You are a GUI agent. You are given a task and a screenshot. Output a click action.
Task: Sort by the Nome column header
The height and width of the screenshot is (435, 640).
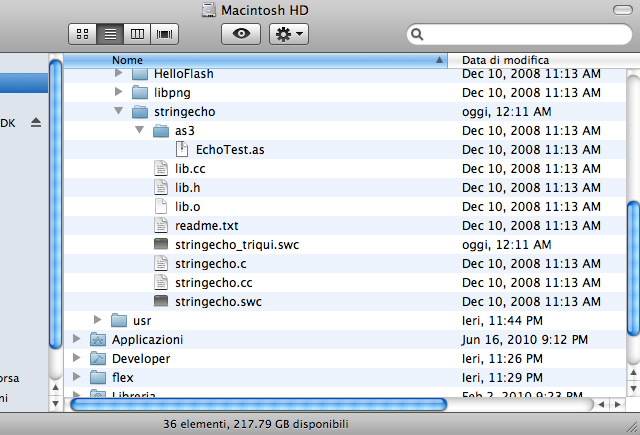click(x=256, y=60)
